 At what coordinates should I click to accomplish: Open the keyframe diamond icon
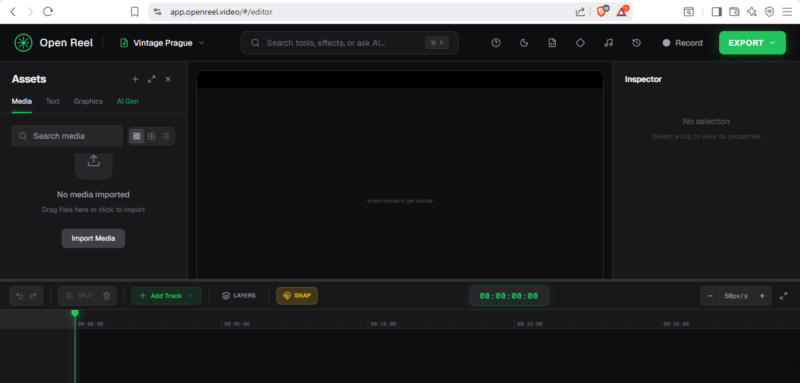coord(580,43)
